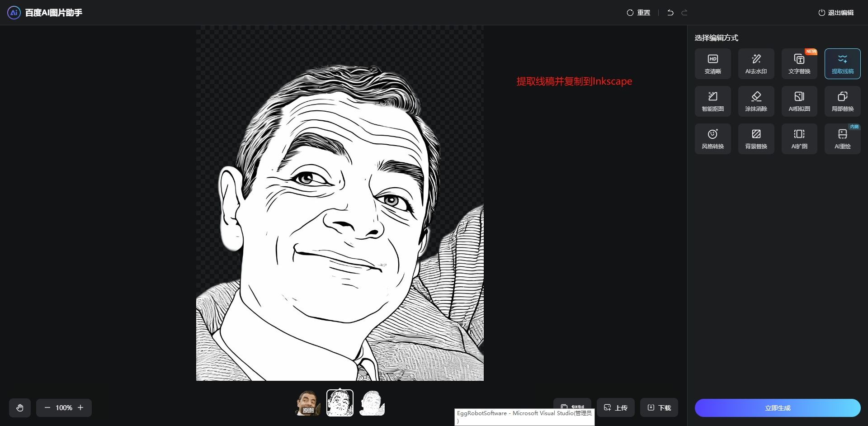Toggle the hand pan tool

[x=20, y=408]
